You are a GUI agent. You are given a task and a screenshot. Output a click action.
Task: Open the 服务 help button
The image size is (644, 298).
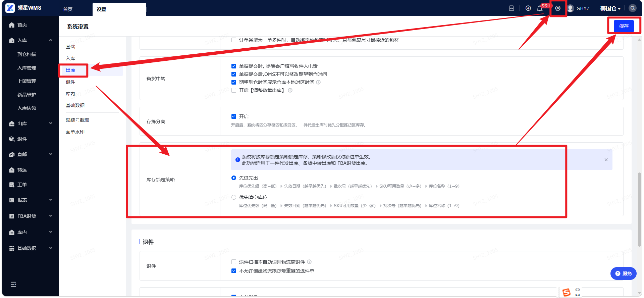624,274
